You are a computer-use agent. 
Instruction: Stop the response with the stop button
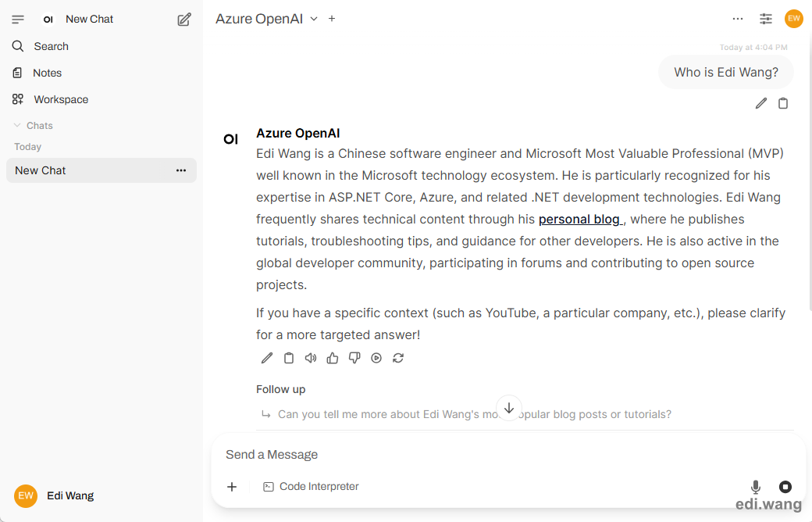785,487
